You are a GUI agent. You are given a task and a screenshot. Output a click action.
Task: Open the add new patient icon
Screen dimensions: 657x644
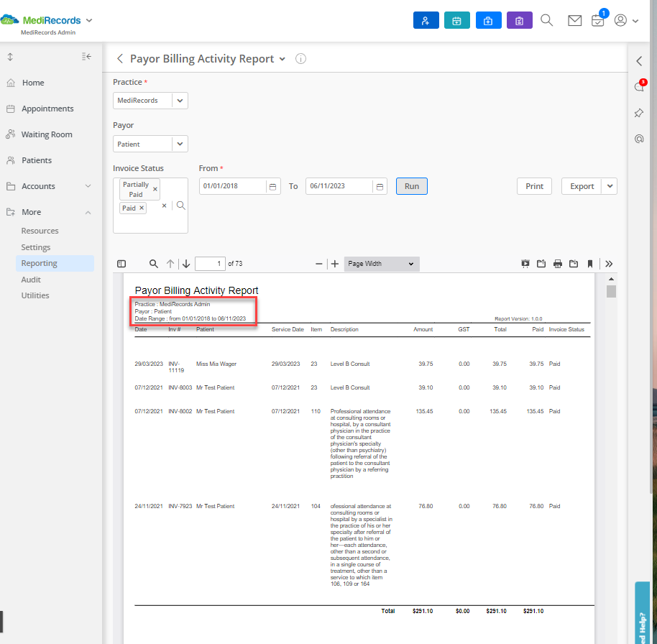426,20
